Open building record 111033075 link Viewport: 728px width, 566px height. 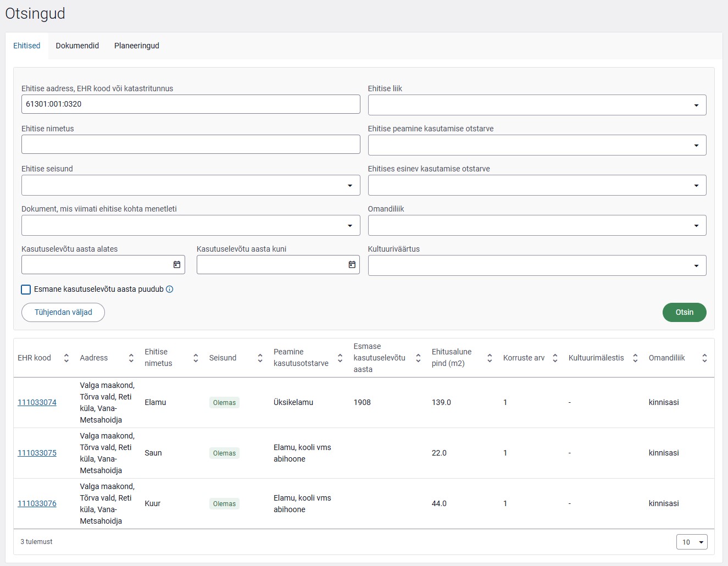pyautogui.click(x=37, y=453)
